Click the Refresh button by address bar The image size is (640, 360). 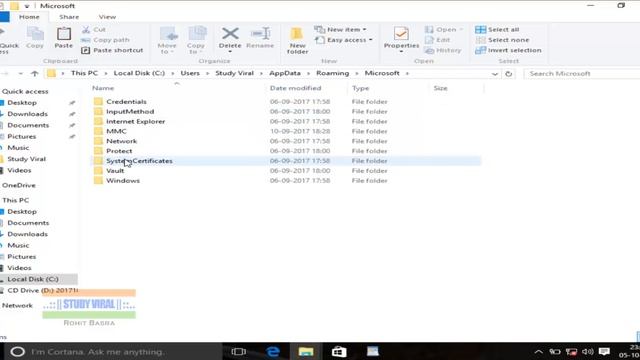click(x=509, y=74)
